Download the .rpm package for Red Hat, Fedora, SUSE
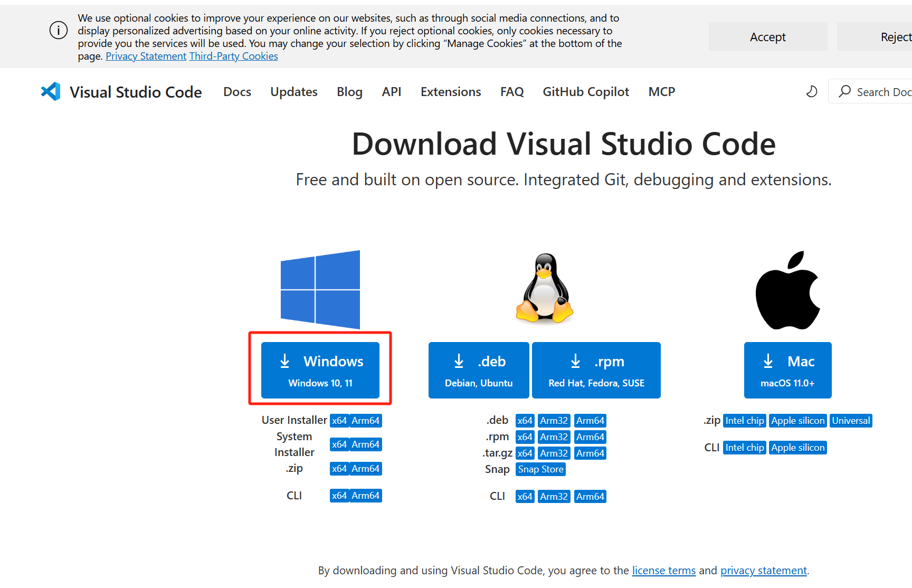Viewport: 912px width, 588px height. [596, 370]
